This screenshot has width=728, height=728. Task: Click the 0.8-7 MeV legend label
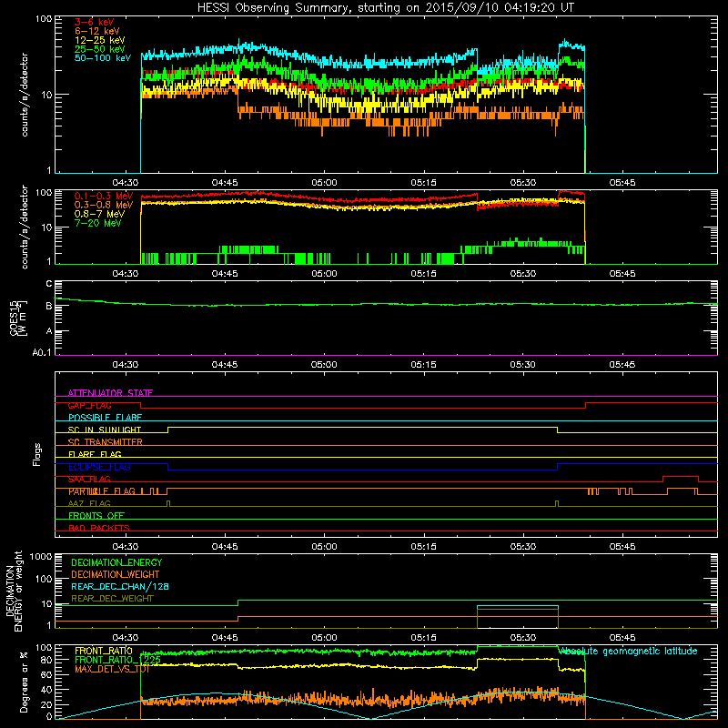99,214
